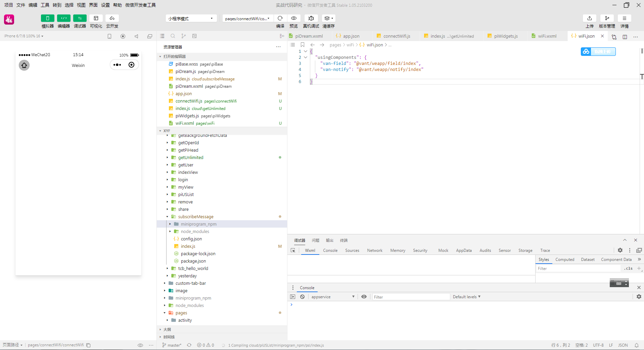Open the cloud development icon

tap(112, 18)
